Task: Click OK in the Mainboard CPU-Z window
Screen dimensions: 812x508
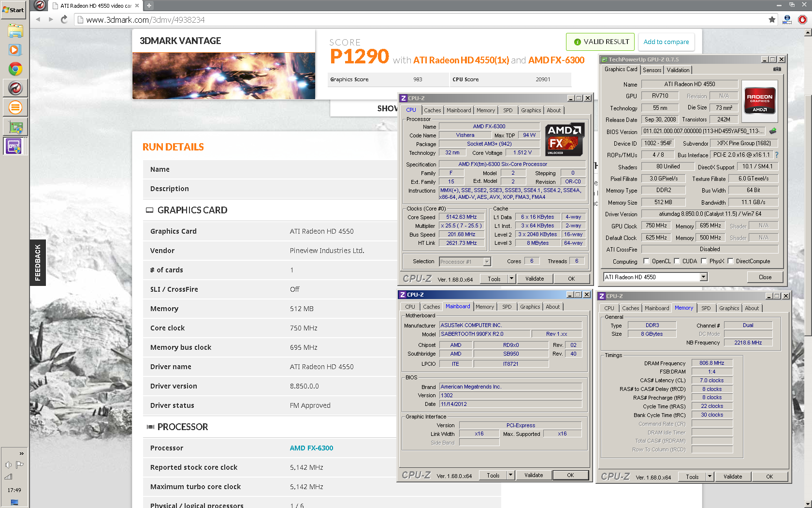Action: click(570, 475)
